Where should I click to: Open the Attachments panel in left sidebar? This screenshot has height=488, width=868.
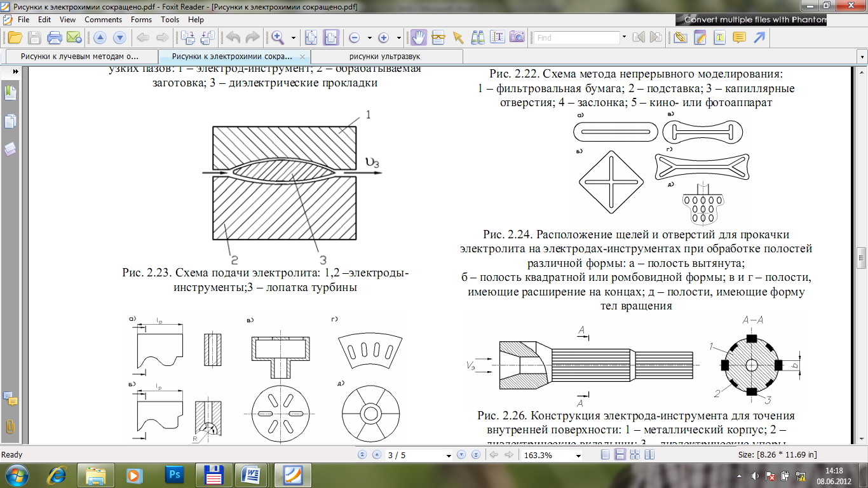click(x=10, y=426)
